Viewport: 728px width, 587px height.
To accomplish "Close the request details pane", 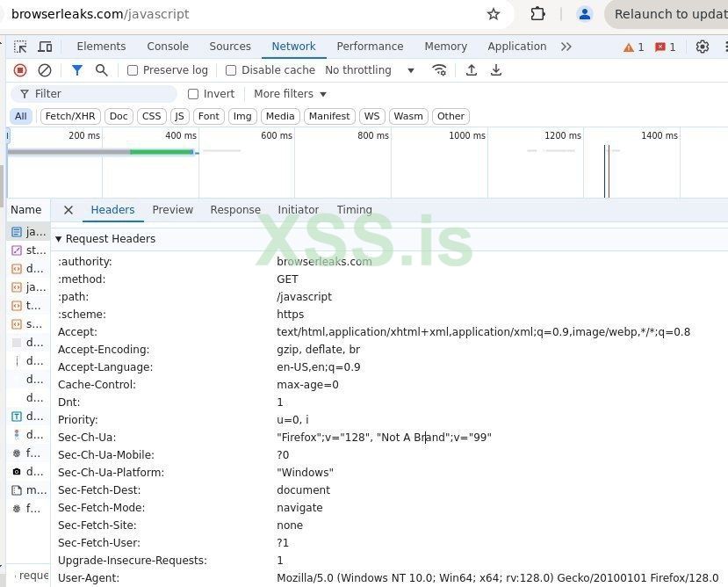I will pos(68,210).
